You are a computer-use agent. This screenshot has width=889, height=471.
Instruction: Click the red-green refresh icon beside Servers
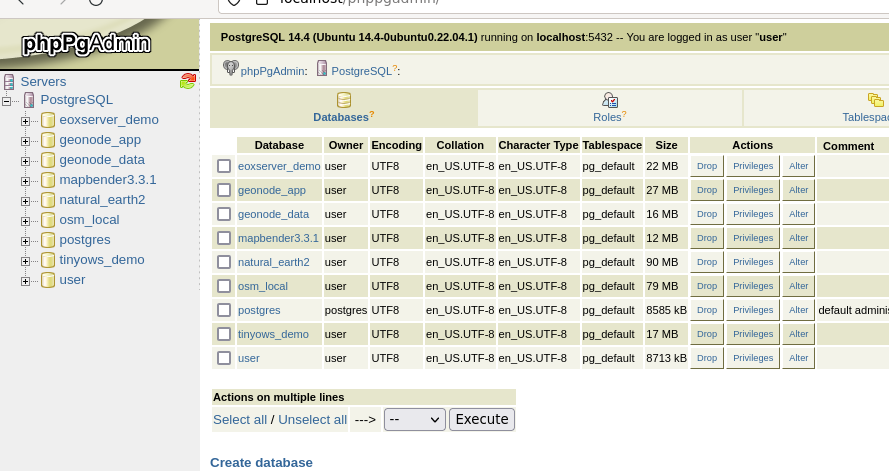coord(188,82)
